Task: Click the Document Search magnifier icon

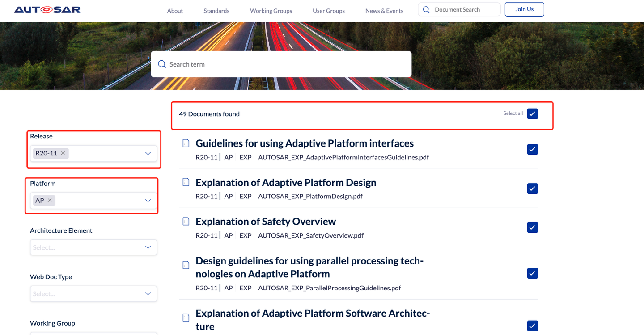Action: coord(426,9)
